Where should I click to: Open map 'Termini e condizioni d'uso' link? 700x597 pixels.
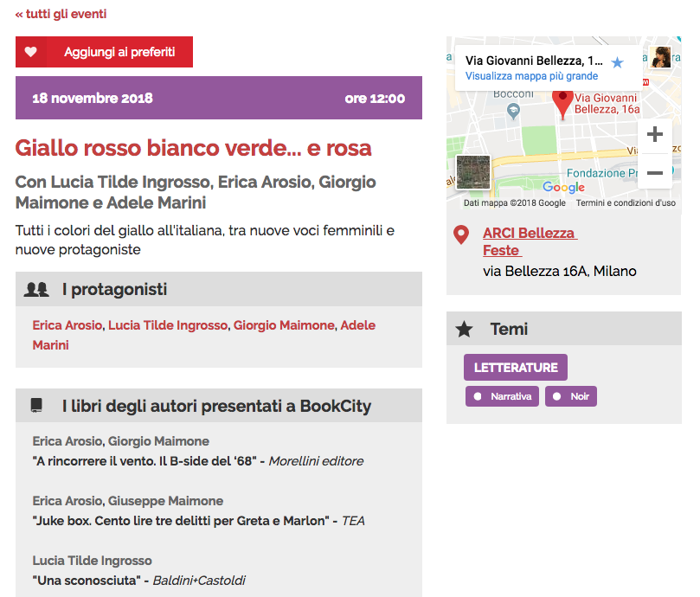tap(626, 203)
